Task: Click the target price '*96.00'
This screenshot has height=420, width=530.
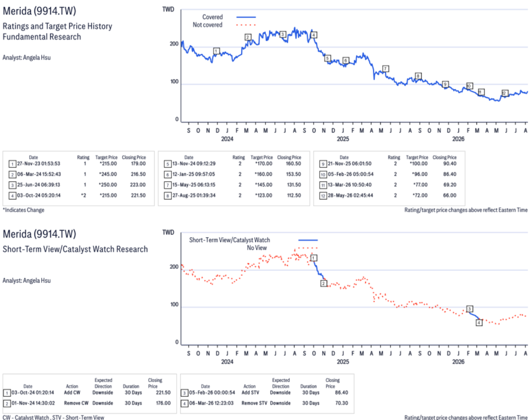Action: [x=420, y=174]
